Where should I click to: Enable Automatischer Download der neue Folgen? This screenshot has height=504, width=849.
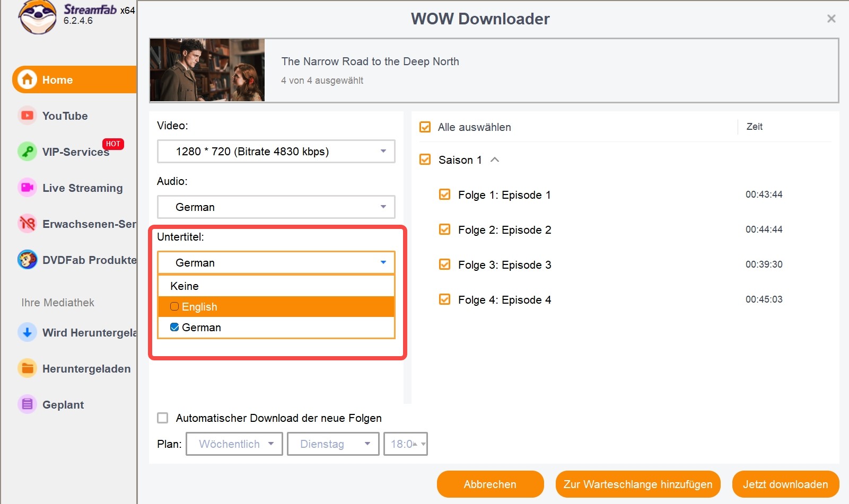(x=163, y=418)
